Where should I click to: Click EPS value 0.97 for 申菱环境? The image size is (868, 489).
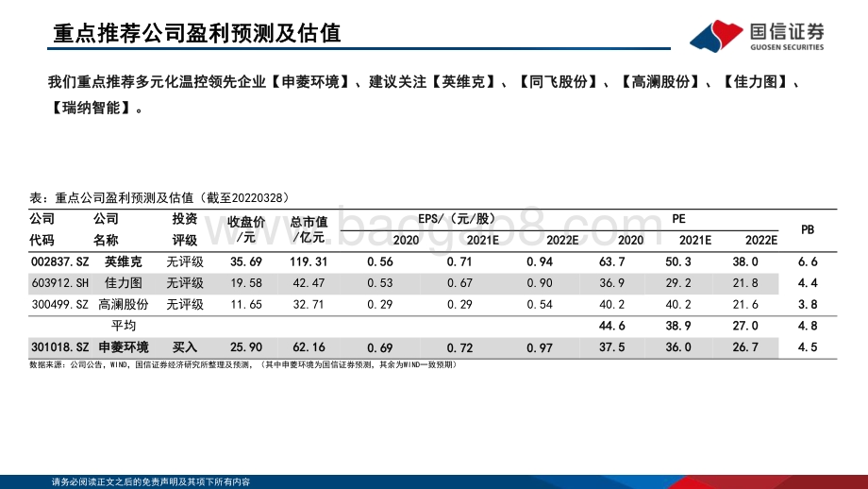[539, 347]
